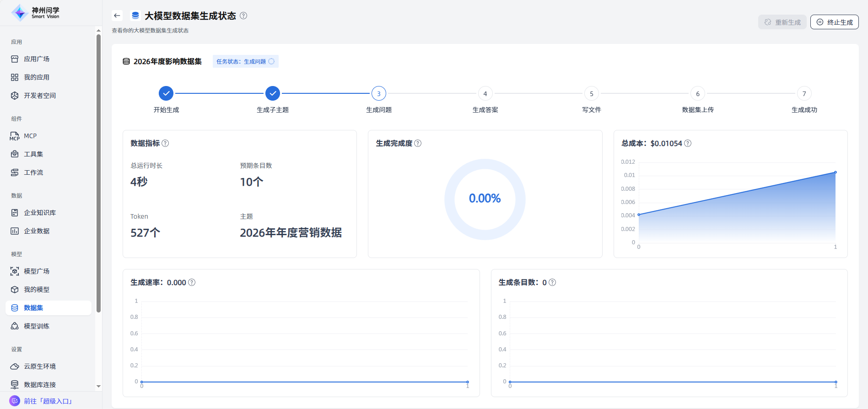The height and width of the screenshot is (409, 868).
Task: Click the help icon next to 生成条目数
Action: [x=552, y=282]
